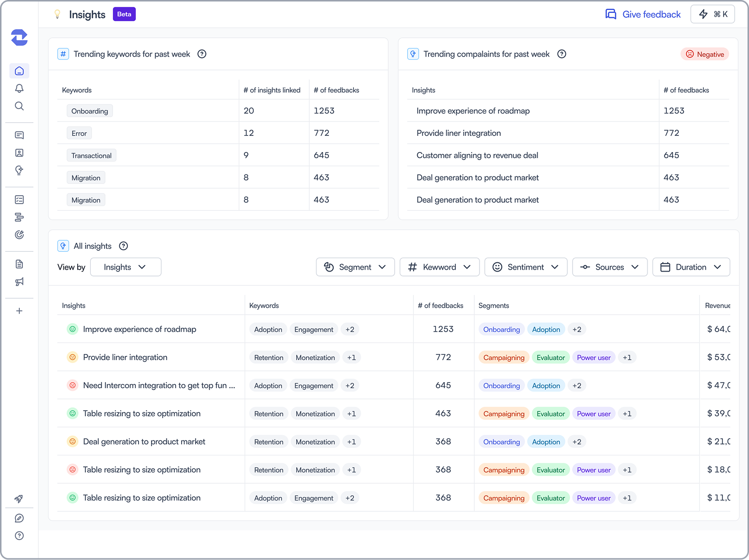Open the search icon in sidebar

(x=19, y=106)
